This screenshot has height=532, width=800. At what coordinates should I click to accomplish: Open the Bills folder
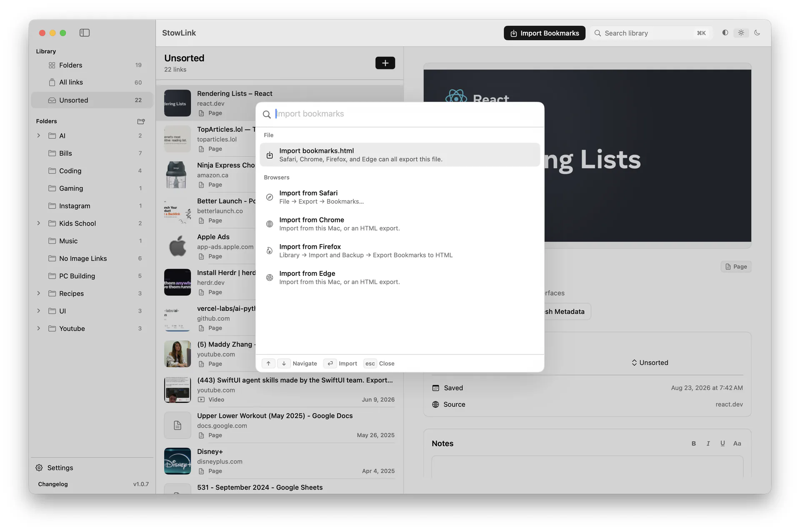coord(92,153)
